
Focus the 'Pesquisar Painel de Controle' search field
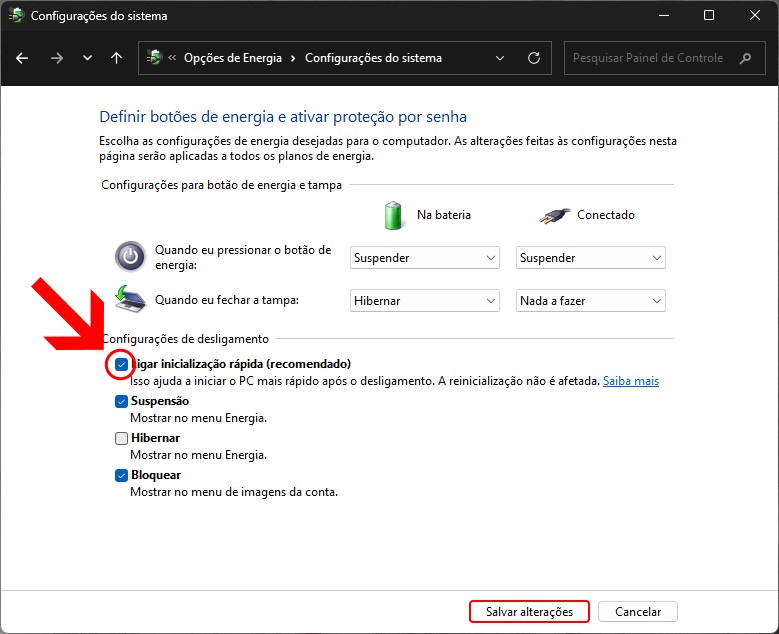tap(647, 58)
